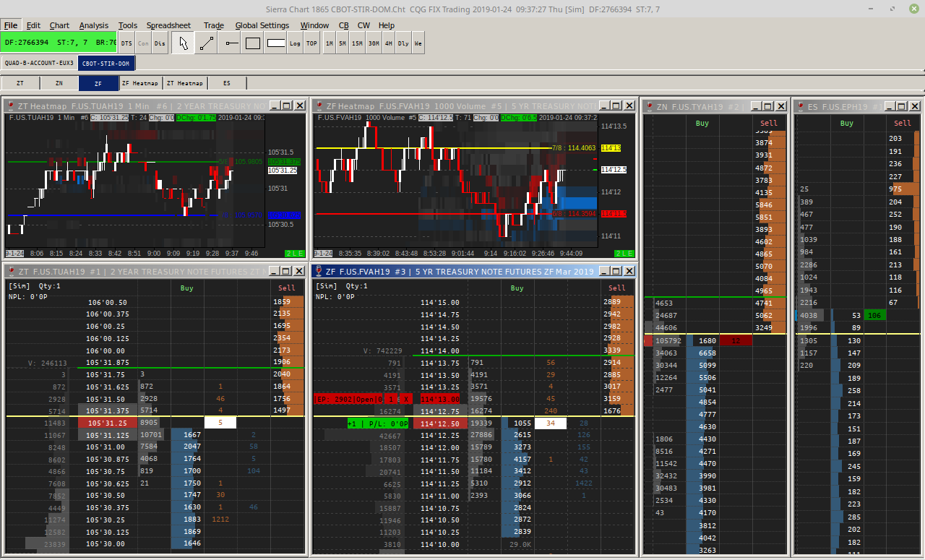Click ES DOM sell quantity 975
Screen dimensions: 925x560
point(895,189)
